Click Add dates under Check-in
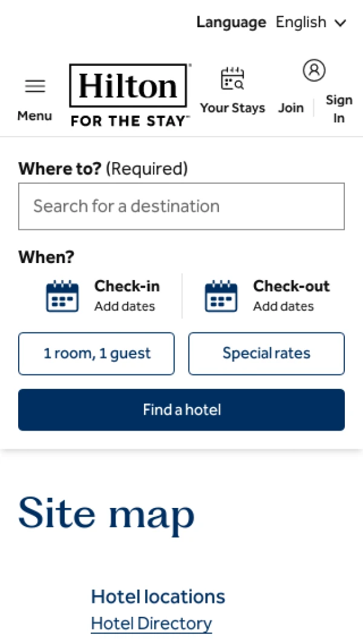Image resolution: width=363 pixels, height=644 pixels. (x=125, y=307)
